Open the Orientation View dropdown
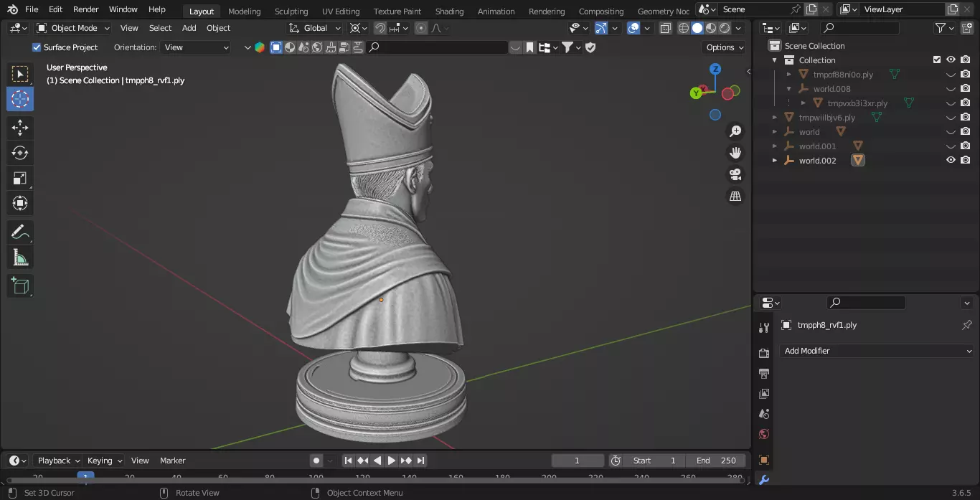 196,47
